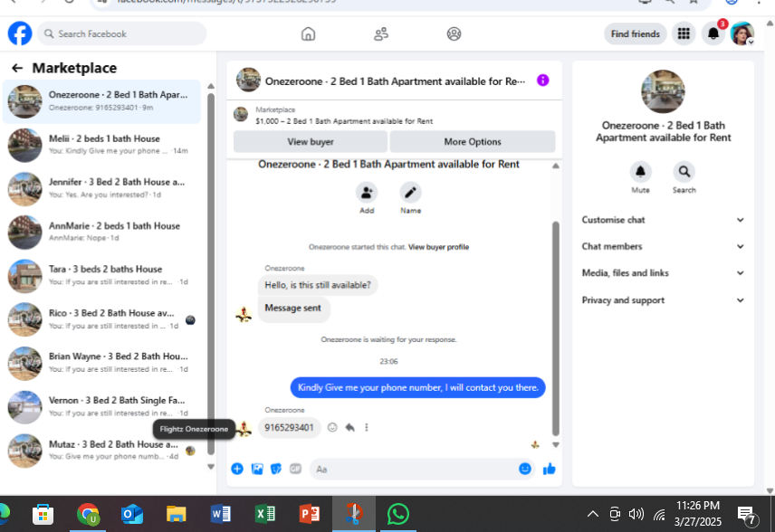Expand Privacy and support section
The image size is (775, 532).
(663, 300)
